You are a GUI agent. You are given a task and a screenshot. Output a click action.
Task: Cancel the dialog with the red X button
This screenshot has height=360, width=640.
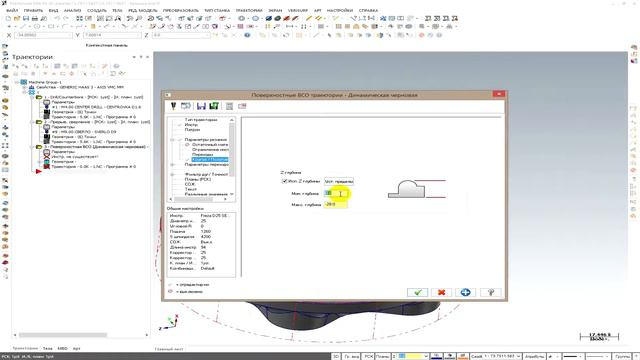click(x=441, y=292)
